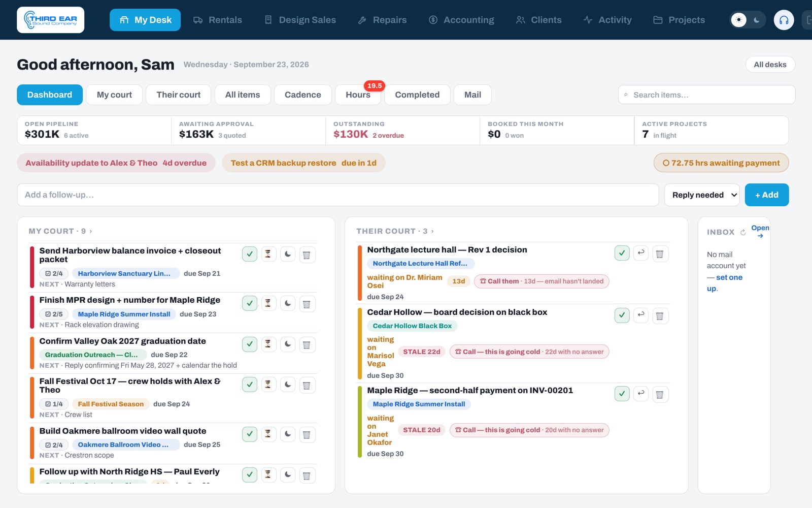The height and width of the screenshot is (508, 812).
Task: Open Repairs from the navigation bar
Action: pos(382,20)
